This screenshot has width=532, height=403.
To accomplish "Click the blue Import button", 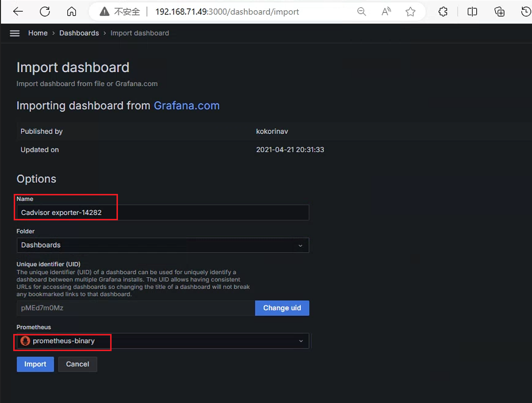I will click(35, 364).
